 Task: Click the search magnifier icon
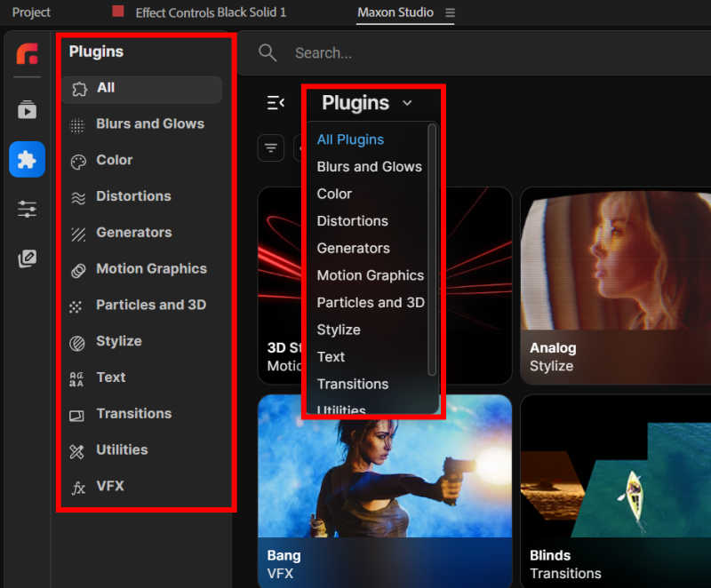pos(268,53)
